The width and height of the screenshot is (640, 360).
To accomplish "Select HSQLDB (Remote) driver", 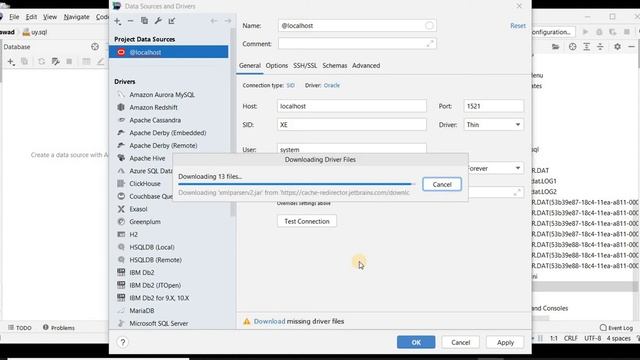I will (x=155, y=260).
